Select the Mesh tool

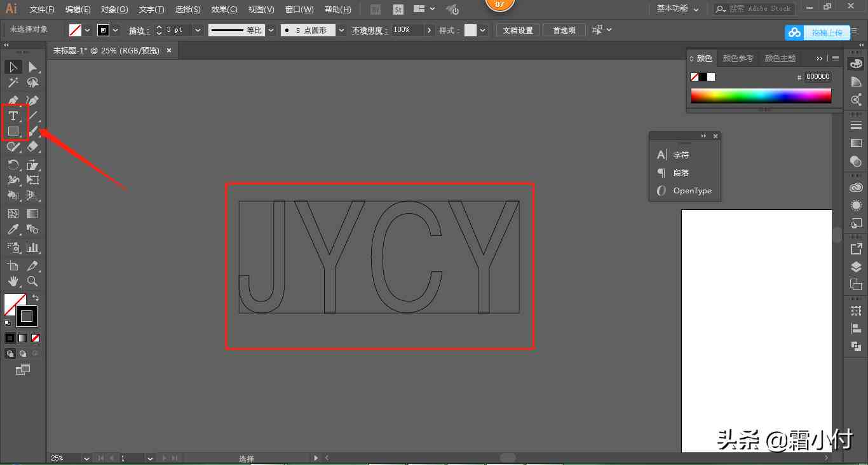coord(13,214)
